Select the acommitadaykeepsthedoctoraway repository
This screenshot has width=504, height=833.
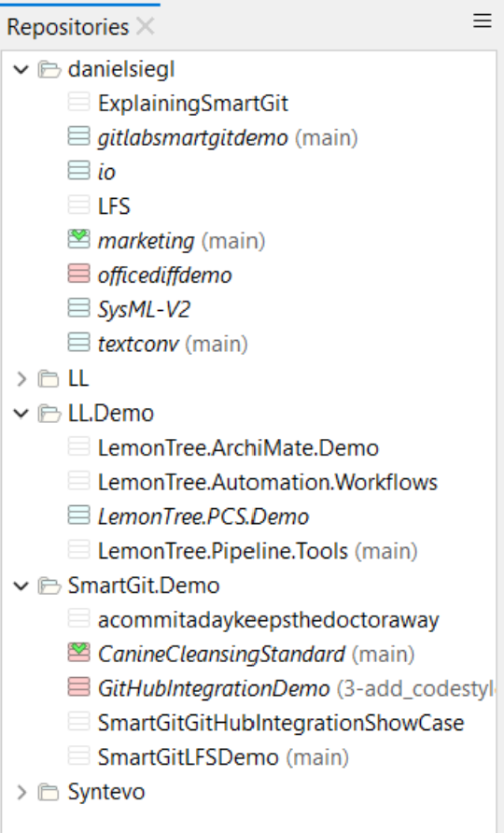(x=268, y=619)
